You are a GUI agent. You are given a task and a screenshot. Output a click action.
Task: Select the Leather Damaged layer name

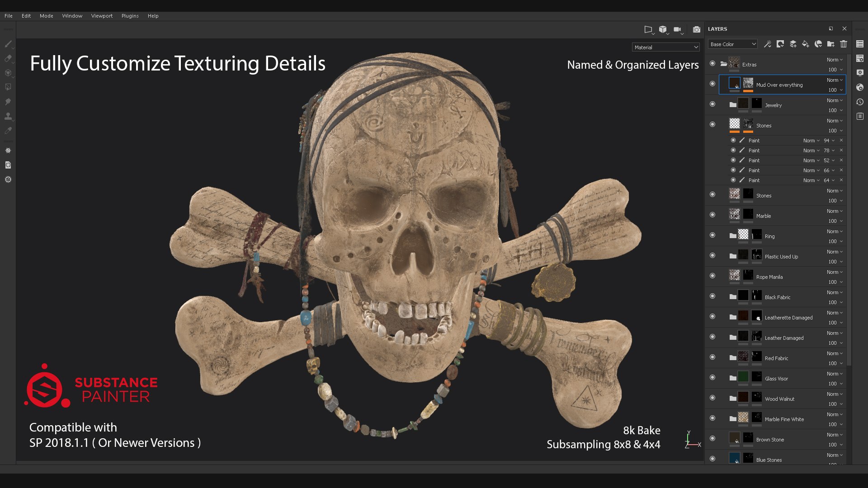point(784,338)
